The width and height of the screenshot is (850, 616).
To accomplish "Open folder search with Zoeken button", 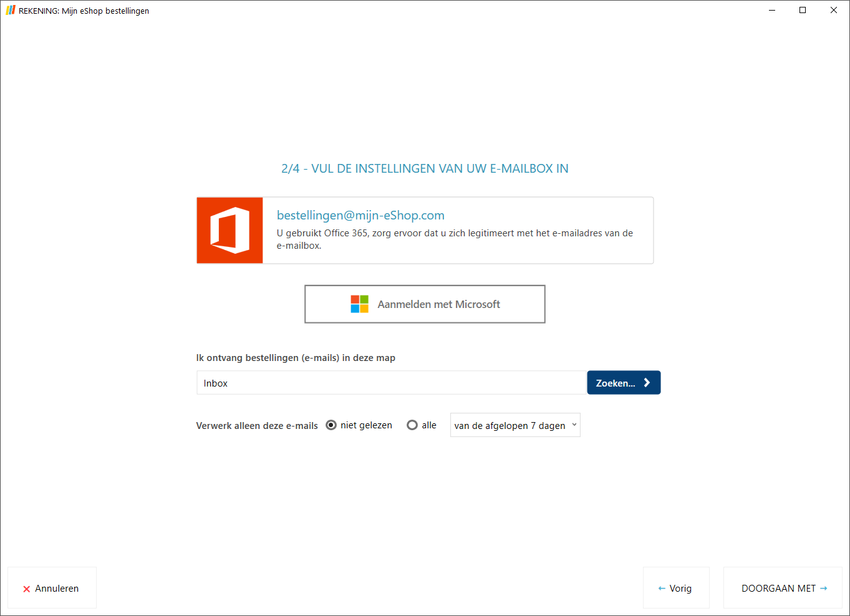I will pyautogui.click(x=624, y=383).
